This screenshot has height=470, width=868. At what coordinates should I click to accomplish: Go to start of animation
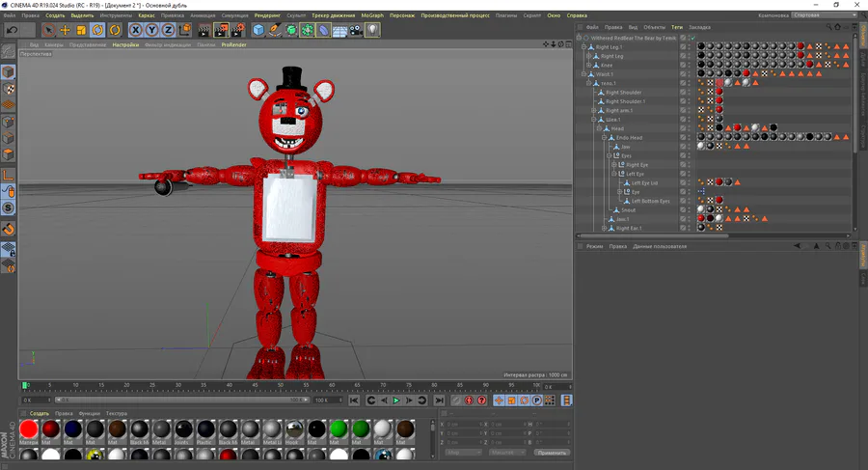tap(354, 401)
